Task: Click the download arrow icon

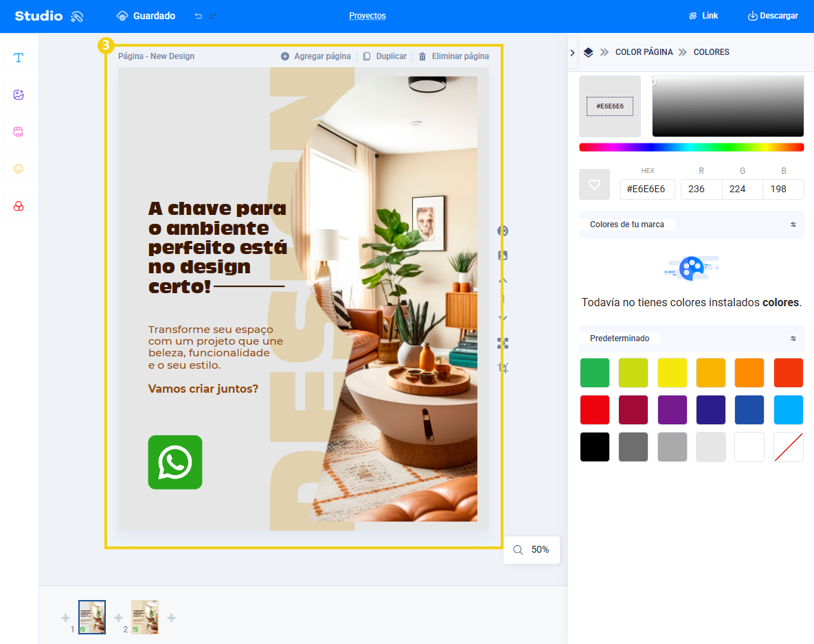Action: 752,16
